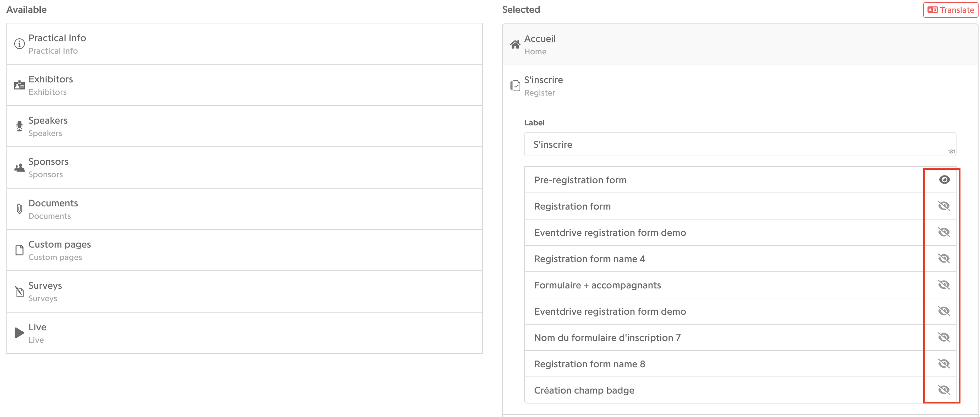Select the Exhibitors available item
Image resolution: width=980 pixels, height=417 pixels.
coord(244,85)
